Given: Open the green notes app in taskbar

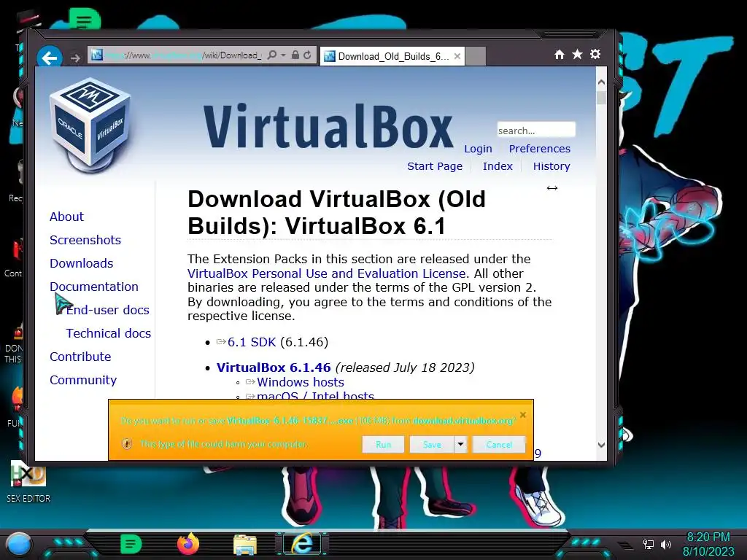Looking at the screenshot, I should (x=131, y=544).
